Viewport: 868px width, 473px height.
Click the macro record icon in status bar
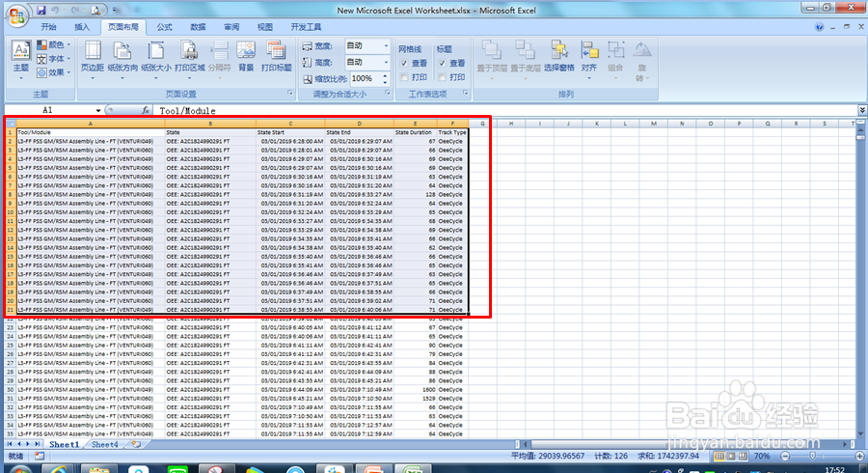coord(40,456)
